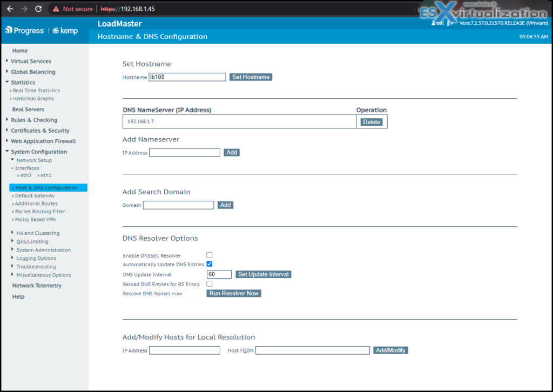This screenshot has height=392, width=553.
Task: Click the Set Hostname button
Action: click(x=251, y=77)
